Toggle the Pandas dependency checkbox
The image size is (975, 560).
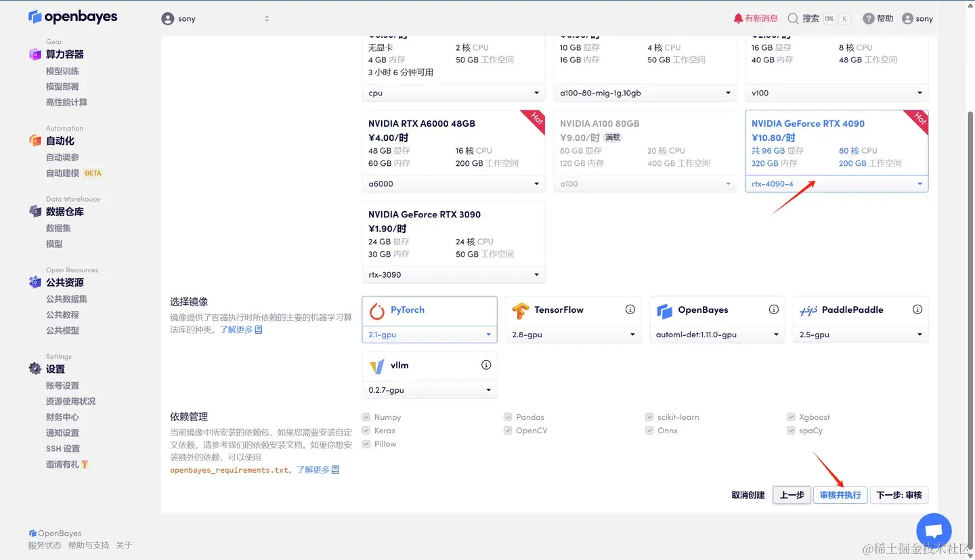[508, 417]
